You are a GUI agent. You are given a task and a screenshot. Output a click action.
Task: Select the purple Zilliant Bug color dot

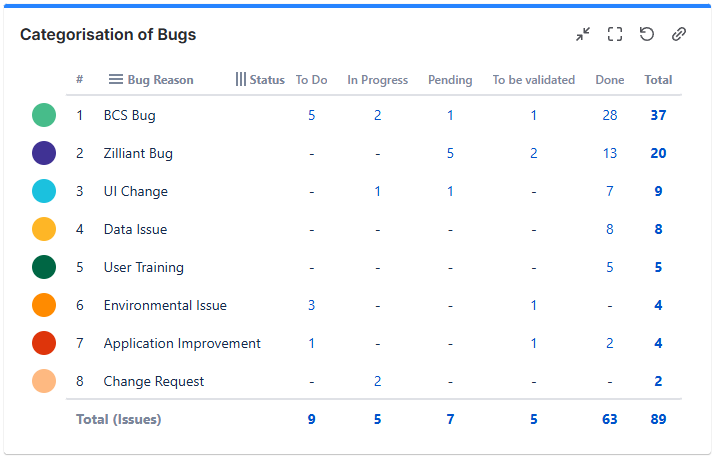[44, 153]
